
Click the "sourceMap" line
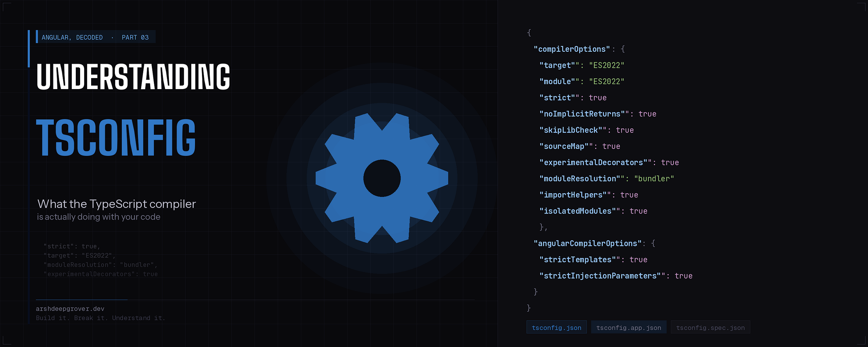(x=580, y=146)
